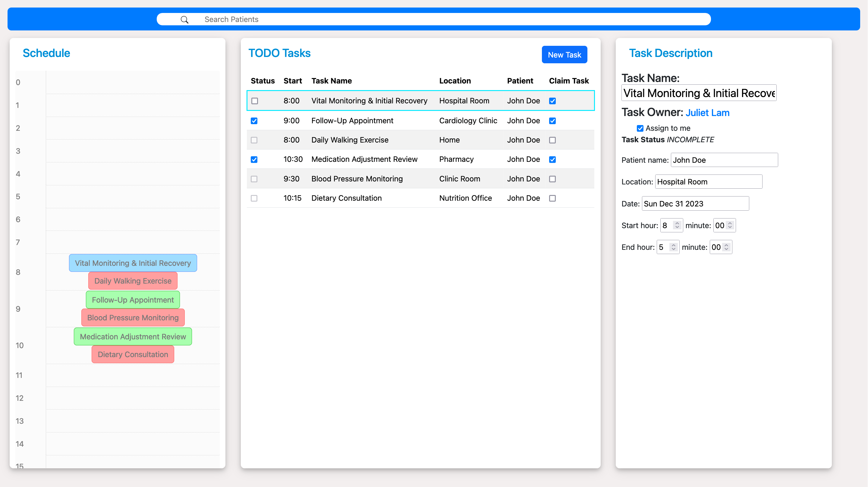Viewport: 868px width, 487px height.
Task: Click the Dietary Consultation schedule block
Action: tap(133, 354)
